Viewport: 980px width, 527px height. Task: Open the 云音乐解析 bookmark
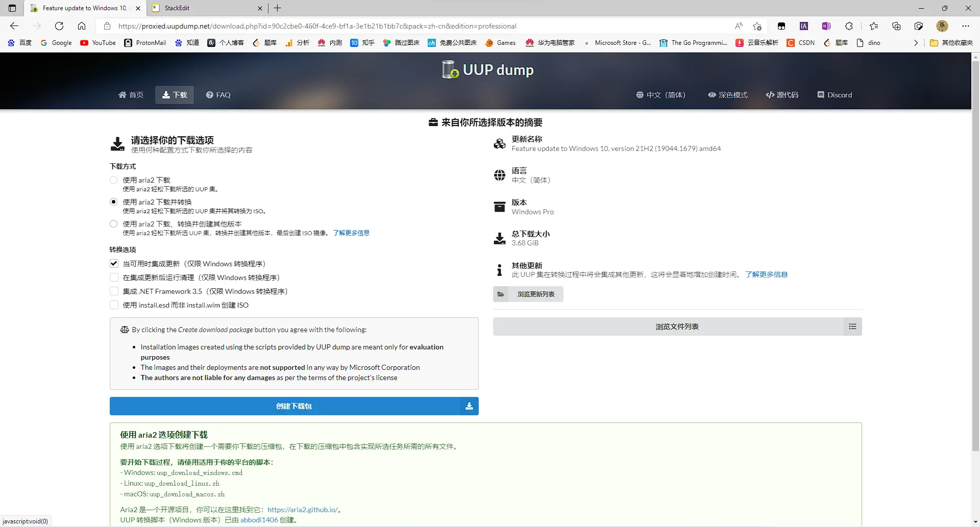[757, 43]
